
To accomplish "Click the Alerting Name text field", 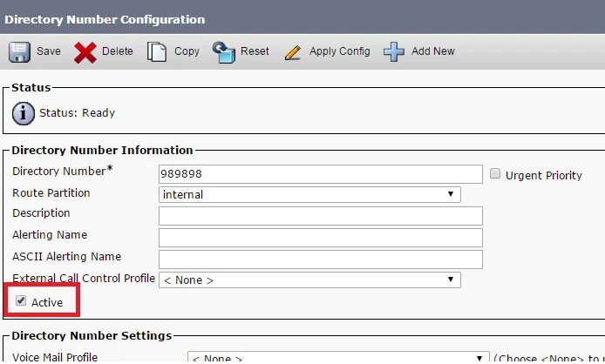I will coord(321,238).
